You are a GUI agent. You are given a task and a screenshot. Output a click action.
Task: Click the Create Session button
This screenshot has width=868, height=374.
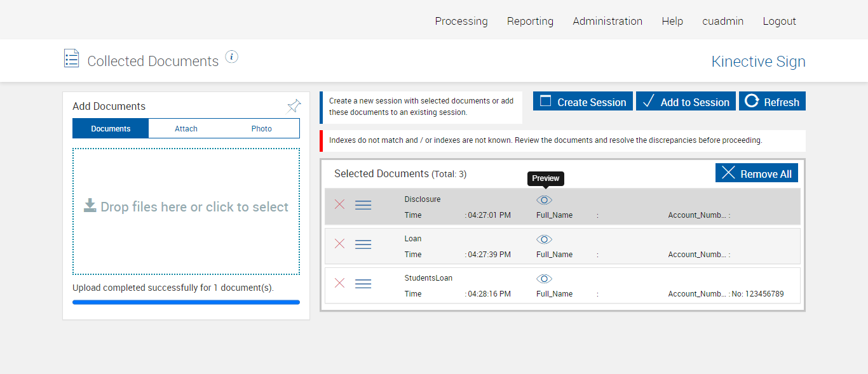583,102
